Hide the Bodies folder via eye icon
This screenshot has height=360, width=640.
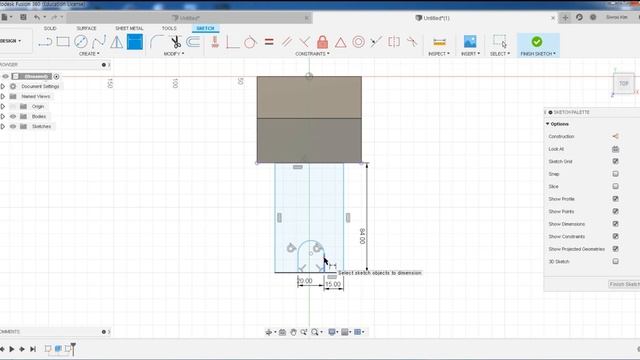[x=13, y=116]
